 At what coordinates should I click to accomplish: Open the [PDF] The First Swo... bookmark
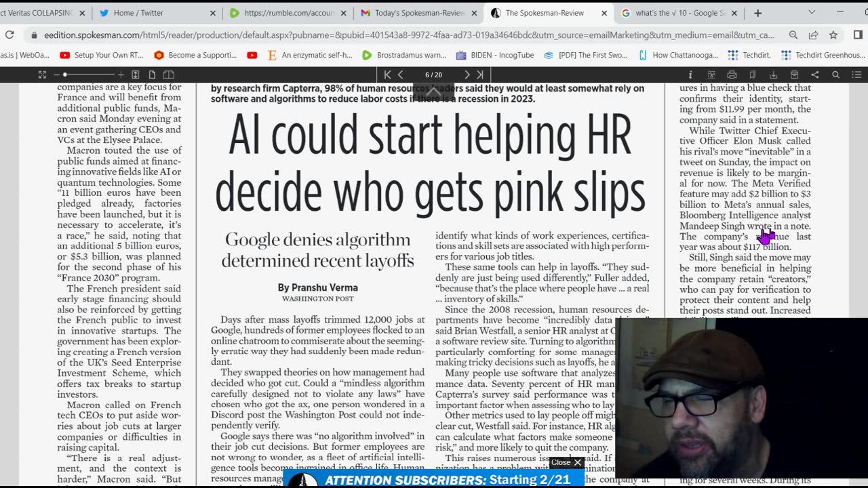[587, 55]
